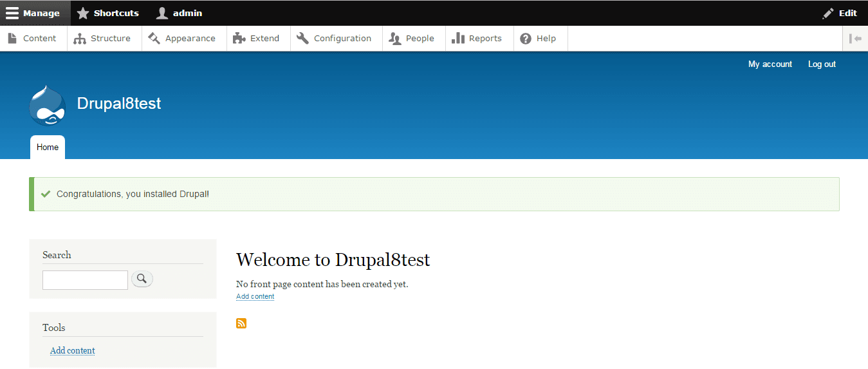868x369 pixels.
Task: Click the Drupal drop logo
Action: coord(48,105)
